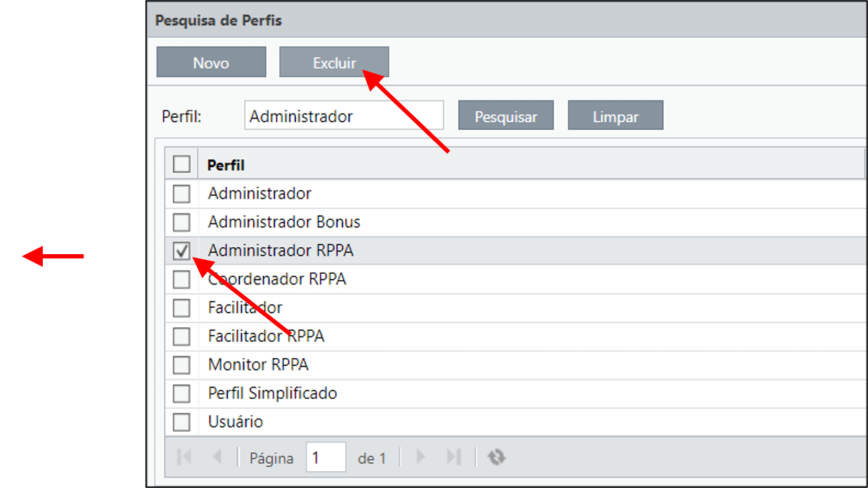Image resolution: width=868 pixels, height=488 pixels.
Task: Run search with Pesquisar button
Action: tap(506, 115)
